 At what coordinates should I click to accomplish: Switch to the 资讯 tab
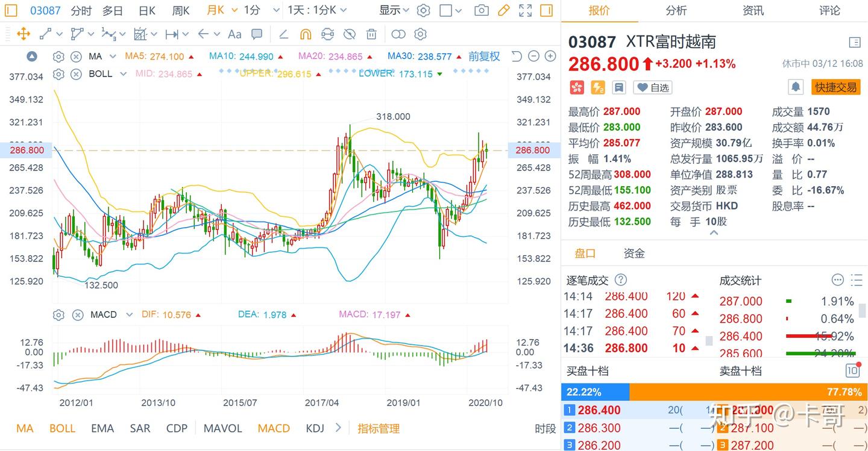click(x=753, y=10)
